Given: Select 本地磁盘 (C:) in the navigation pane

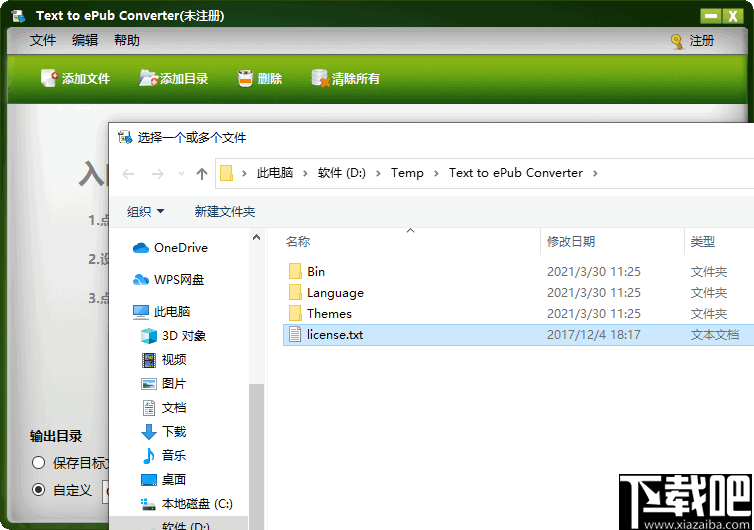Looking at the screenshot, I should [187, 504].
